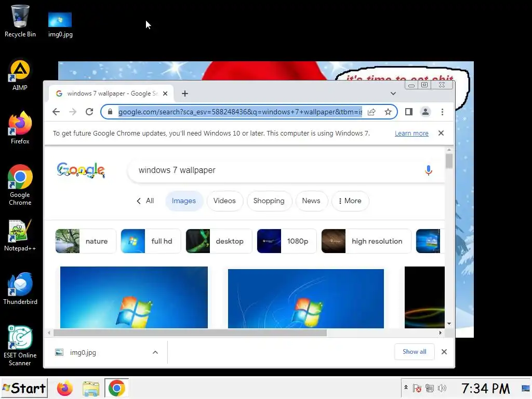Select Chrome in the taskbar

click(116, 388)
